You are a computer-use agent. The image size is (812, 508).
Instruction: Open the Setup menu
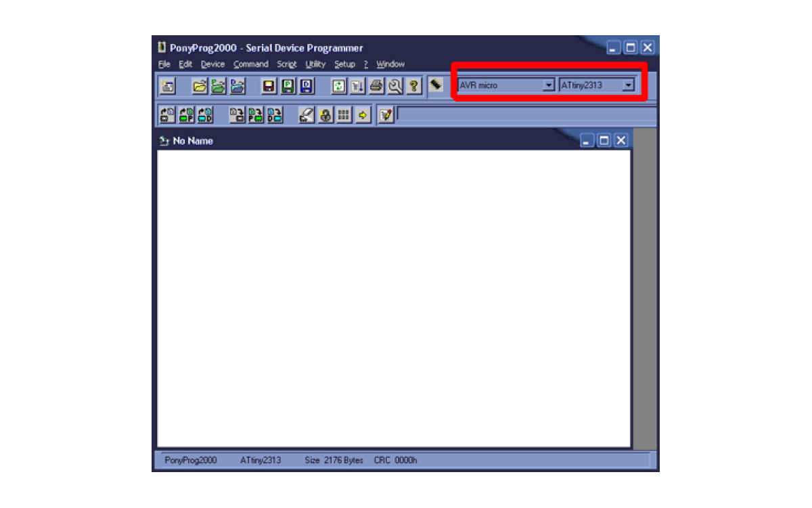coord(344,64)
